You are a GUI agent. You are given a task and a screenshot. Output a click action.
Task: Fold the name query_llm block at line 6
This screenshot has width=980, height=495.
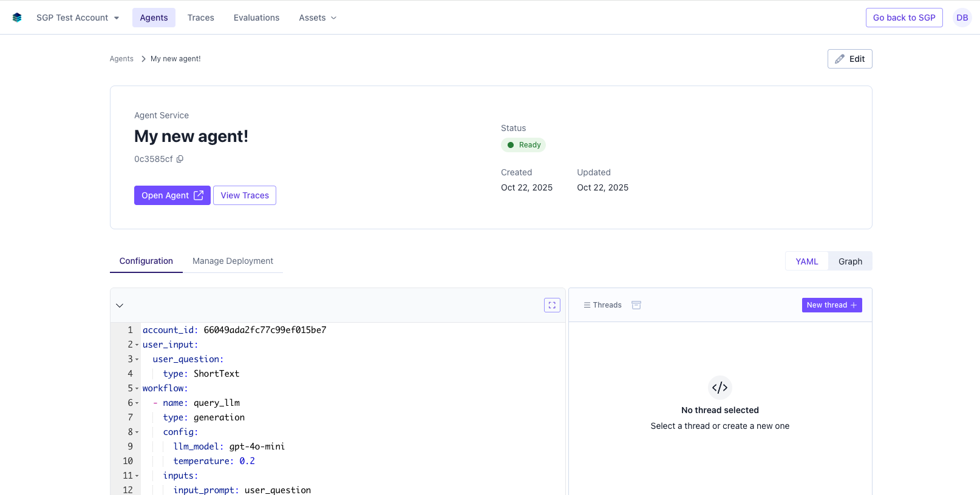[x=137, y=403]
